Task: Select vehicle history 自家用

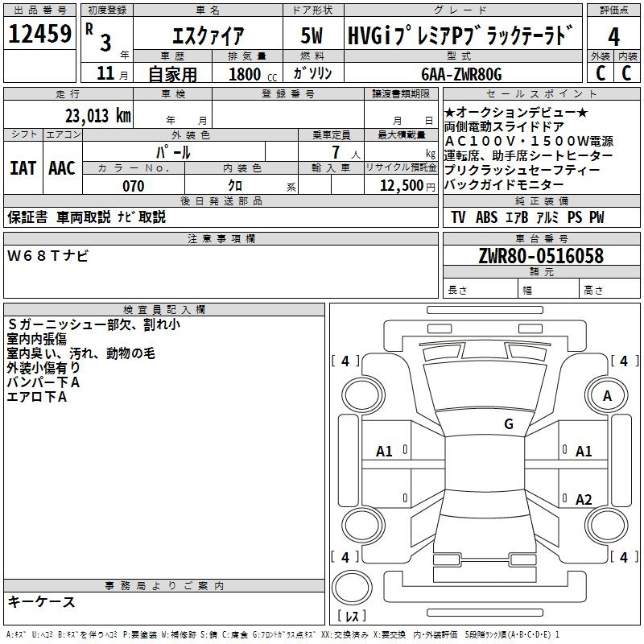Action: [172, 74]
